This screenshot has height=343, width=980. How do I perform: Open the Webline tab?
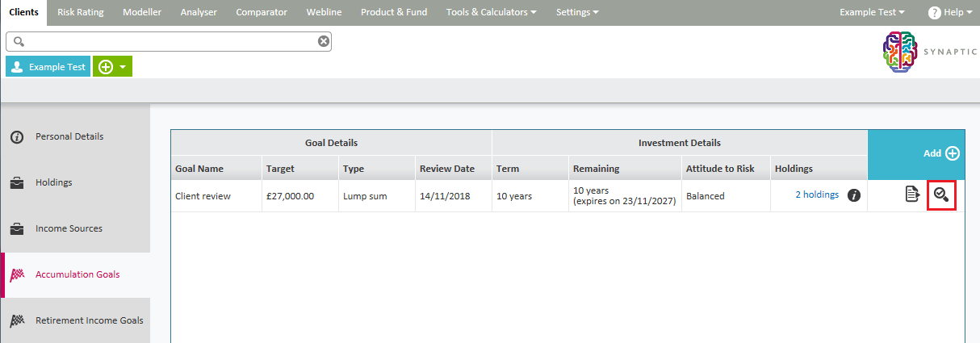point(324,12)
